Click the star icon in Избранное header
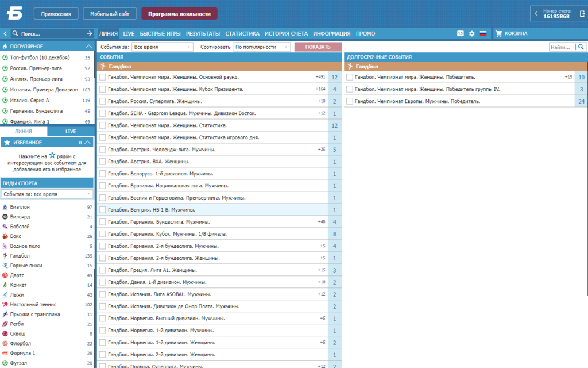The height and width of the screenshot is (368, 588). click(7, 143)
